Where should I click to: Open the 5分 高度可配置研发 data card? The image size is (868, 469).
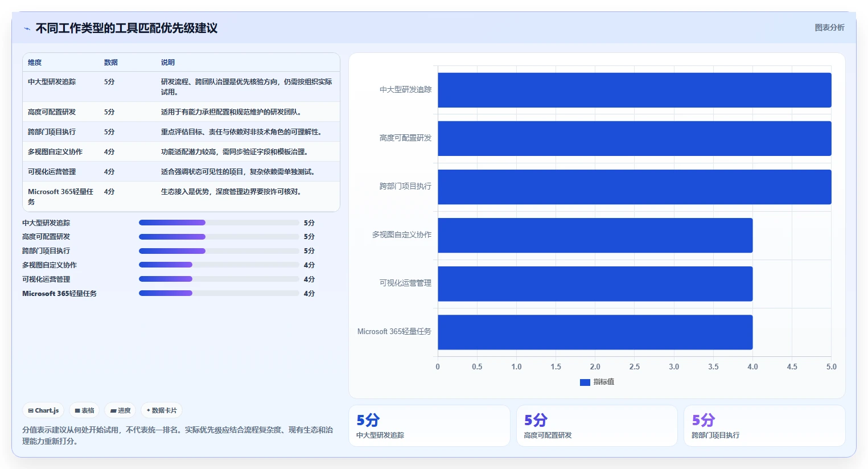coord(597,426)
